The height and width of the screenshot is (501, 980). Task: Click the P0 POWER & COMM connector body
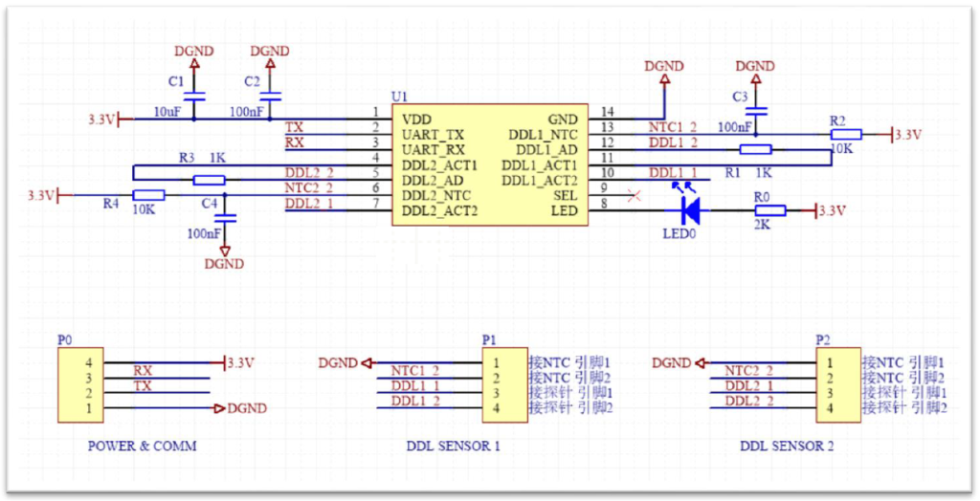pos(79,385)
